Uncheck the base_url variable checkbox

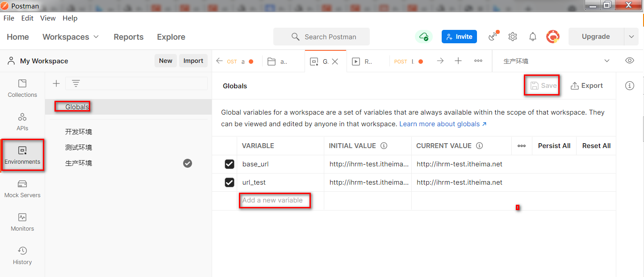point(229,164)
